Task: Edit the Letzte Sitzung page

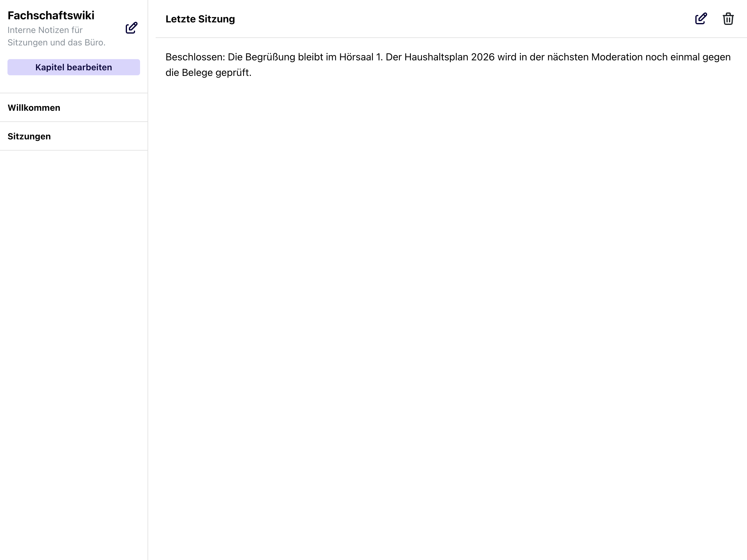Action: [x=701, y=19]
